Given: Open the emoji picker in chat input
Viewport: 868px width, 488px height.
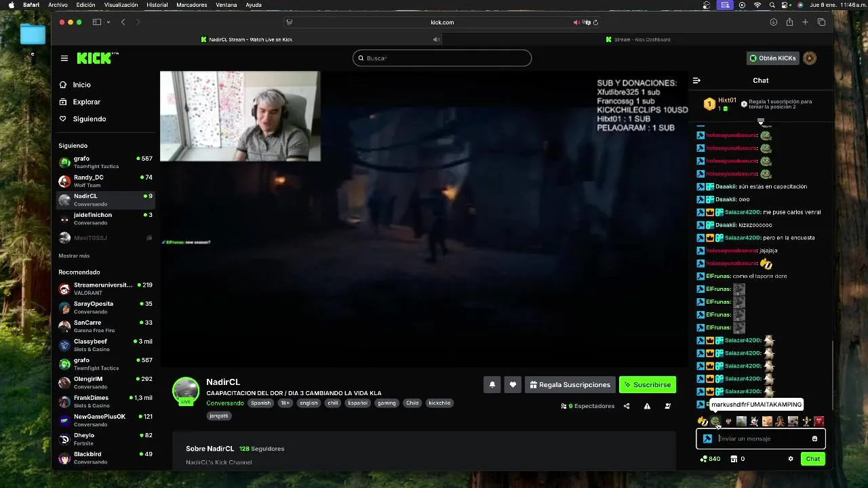Looking at the screenshot, I should tap(814, 439).
